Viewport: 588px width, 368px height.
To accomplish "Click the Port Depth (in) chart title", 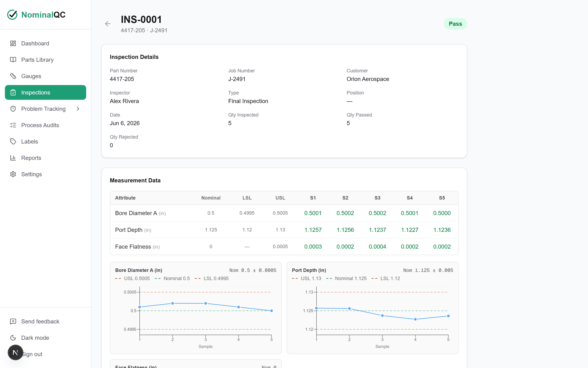I will tap(309, 270).
